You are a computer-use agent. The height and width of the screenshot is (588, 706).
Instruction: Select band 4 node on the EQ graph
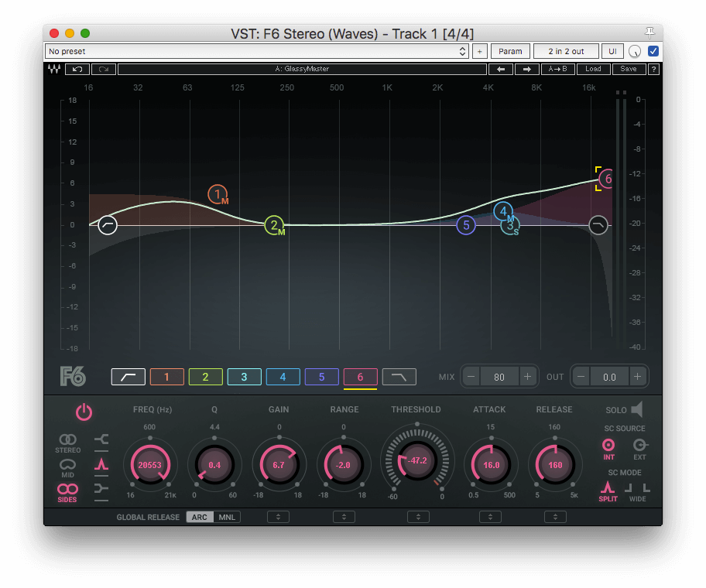click(503, 211)
